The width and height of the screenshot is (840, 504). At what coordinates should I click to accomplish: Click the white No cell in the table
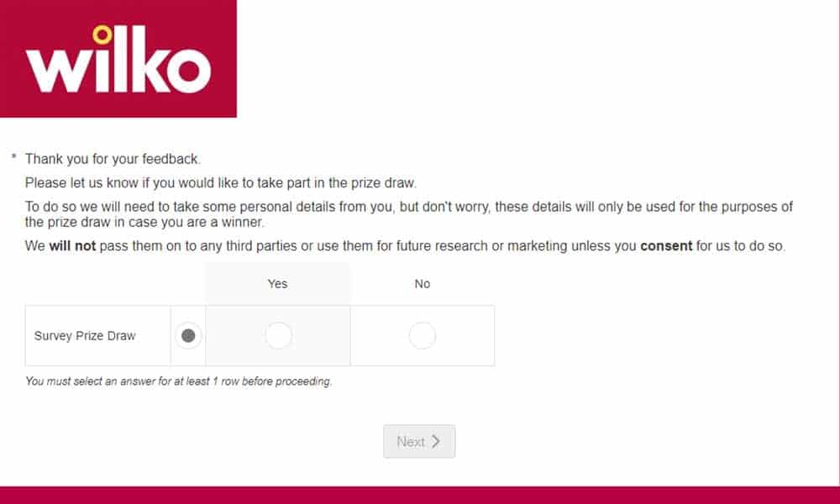click(423, 336)
